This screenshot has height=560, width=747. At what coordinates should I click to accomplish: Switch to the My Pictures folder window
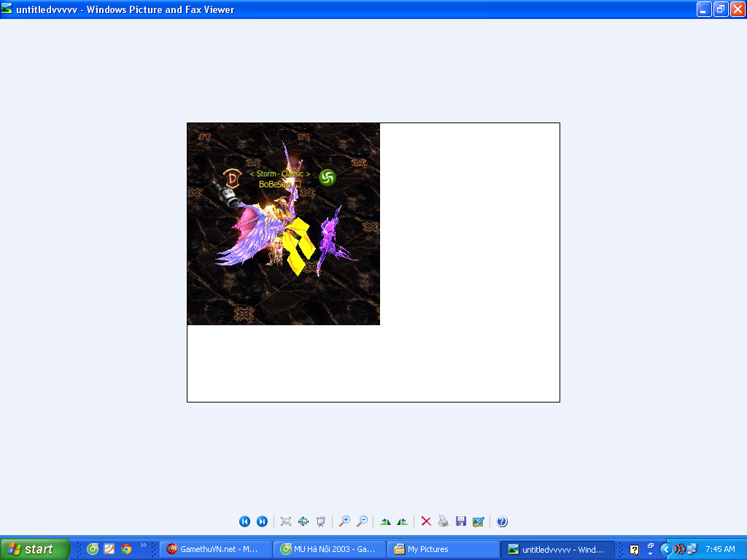[443, 549]
